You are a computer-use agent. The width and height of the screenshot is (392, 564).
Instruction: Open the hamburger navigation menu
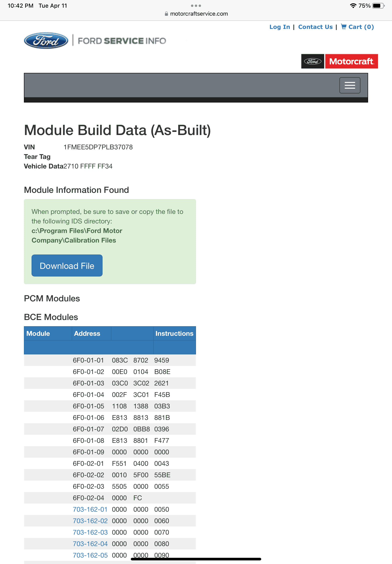[x=350, y=85]
